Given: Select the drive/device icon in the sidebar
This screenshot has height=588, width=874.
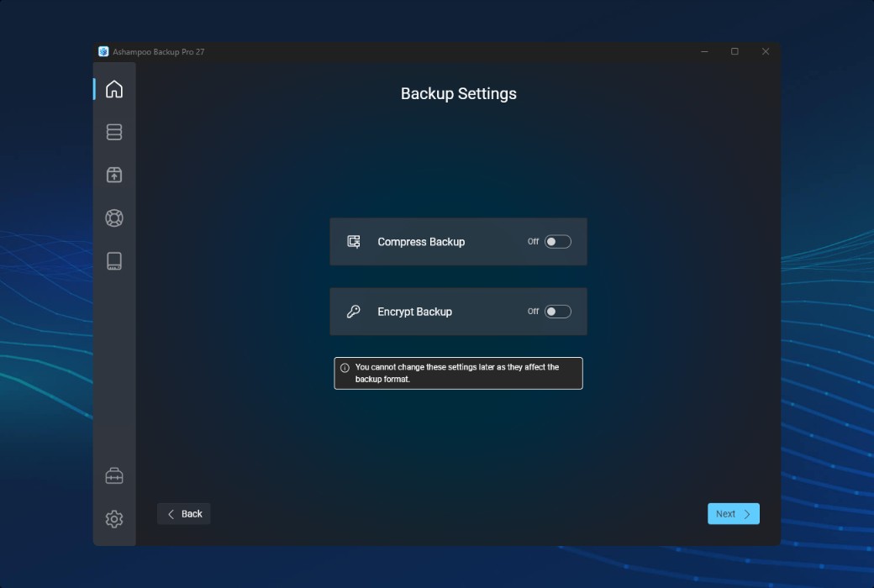Looking at the screenshot, I should 114,260.
